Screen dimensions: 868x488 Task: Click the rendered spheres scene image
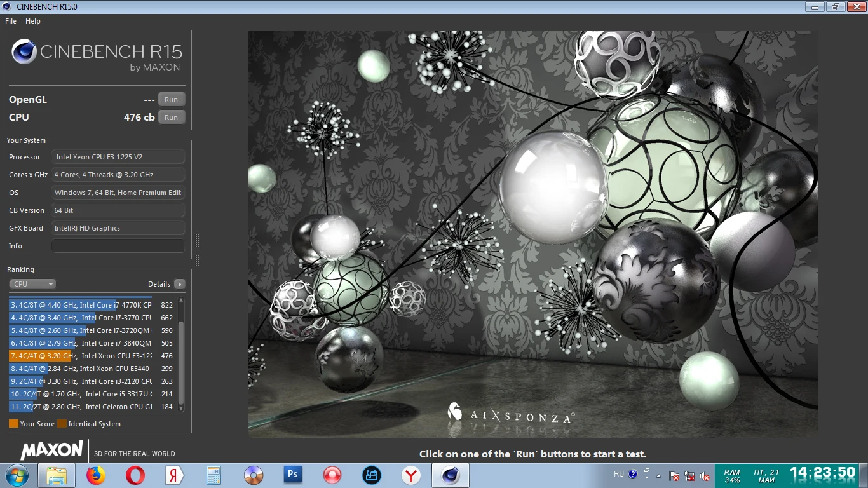(532, 234)
